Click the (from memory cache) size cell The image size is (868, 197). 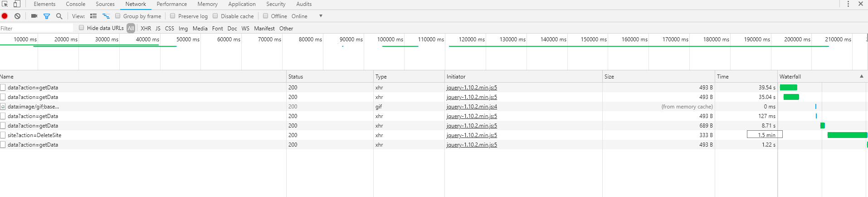click(x=687, y=107)
